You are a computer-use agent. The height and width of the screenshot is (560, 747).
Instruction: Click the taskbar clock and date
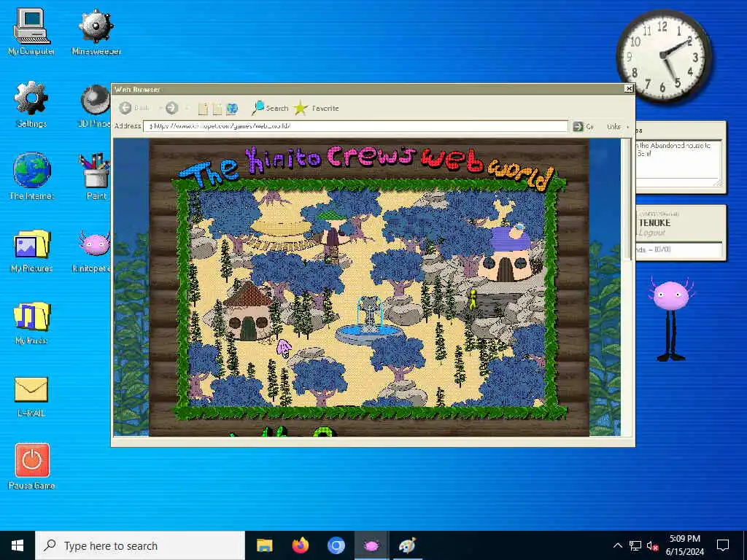point(684,545)
